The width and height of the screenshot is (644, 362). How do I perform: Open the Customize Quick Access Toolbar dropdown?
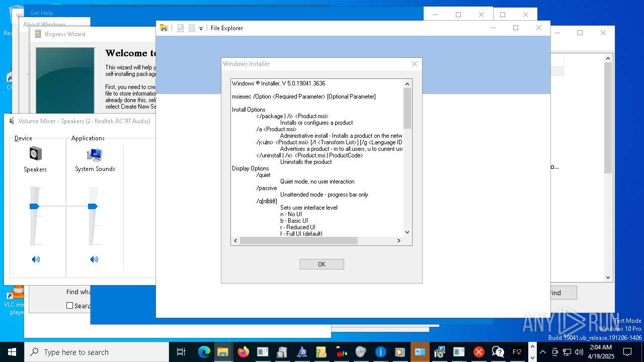click(x=201, y=29)
